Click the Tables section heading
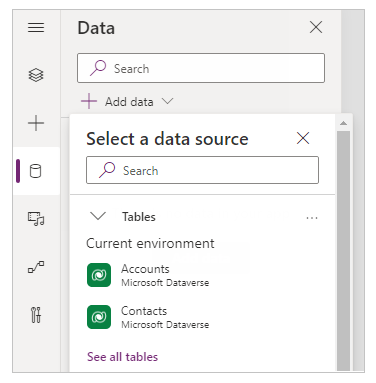The height and width of the screenshot is (383, 376). click(x=139, y=217)
